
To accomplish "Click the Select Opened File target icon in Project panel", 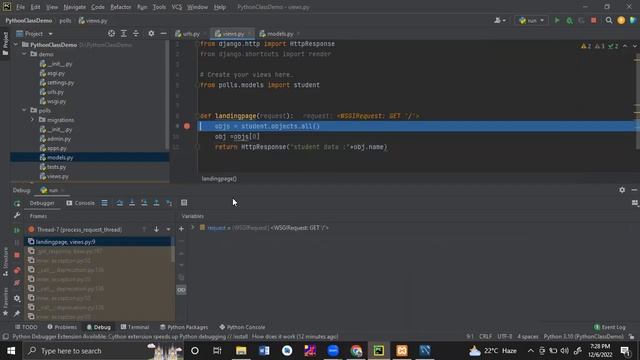I will pos(111,33).
